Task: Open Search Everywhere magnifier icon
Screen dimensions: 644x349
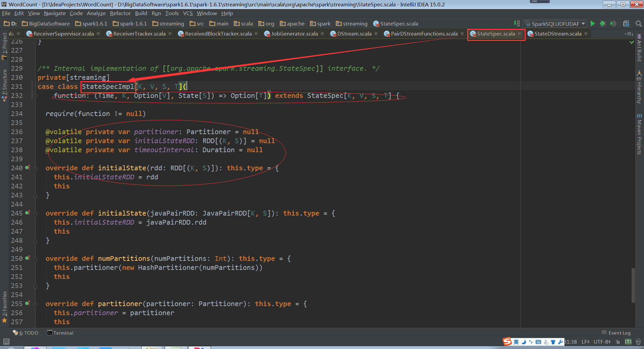Action: (639, 23)
